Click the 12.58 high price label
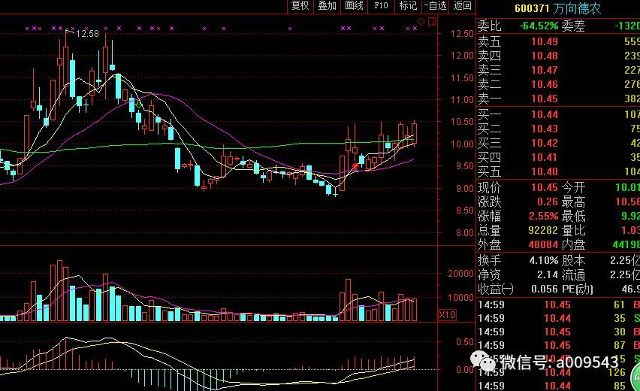640x391 pixels. click(87, 33)
